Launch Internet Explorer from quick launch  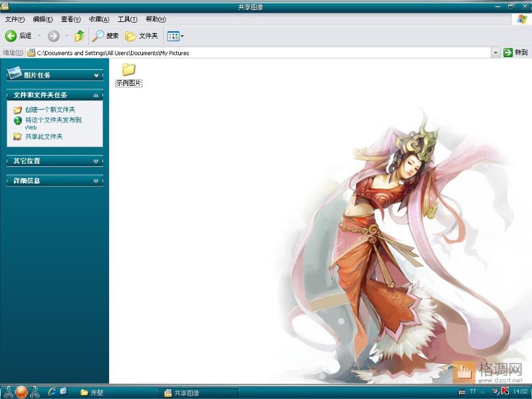52,392
